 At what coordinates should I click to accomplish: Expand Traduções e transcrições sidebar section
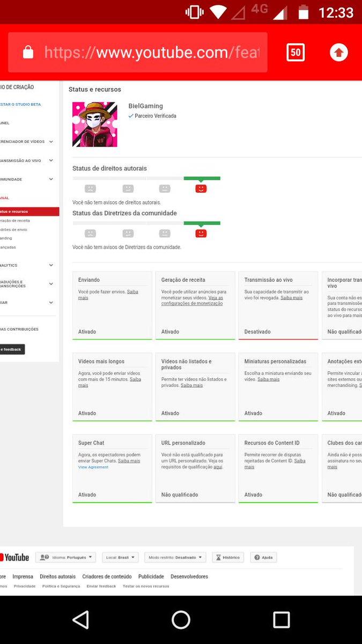tap(51, 284)
